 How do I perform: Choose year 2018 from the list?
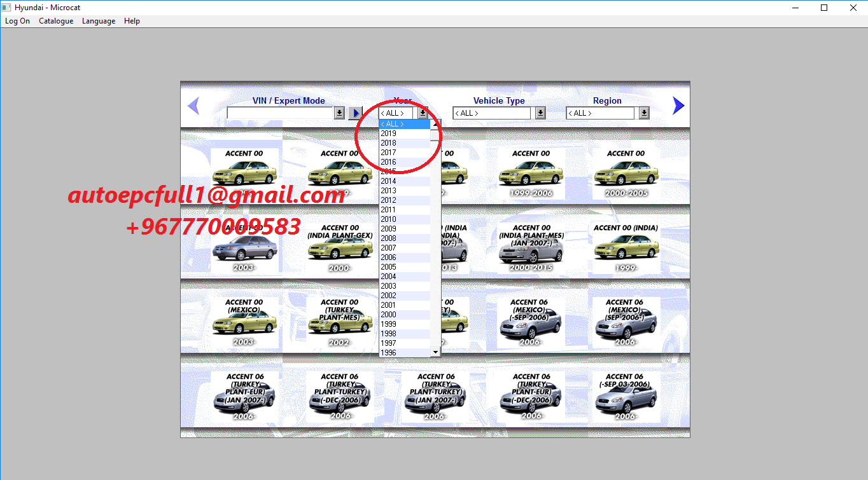pyautogui.click(x=405, y=143)
